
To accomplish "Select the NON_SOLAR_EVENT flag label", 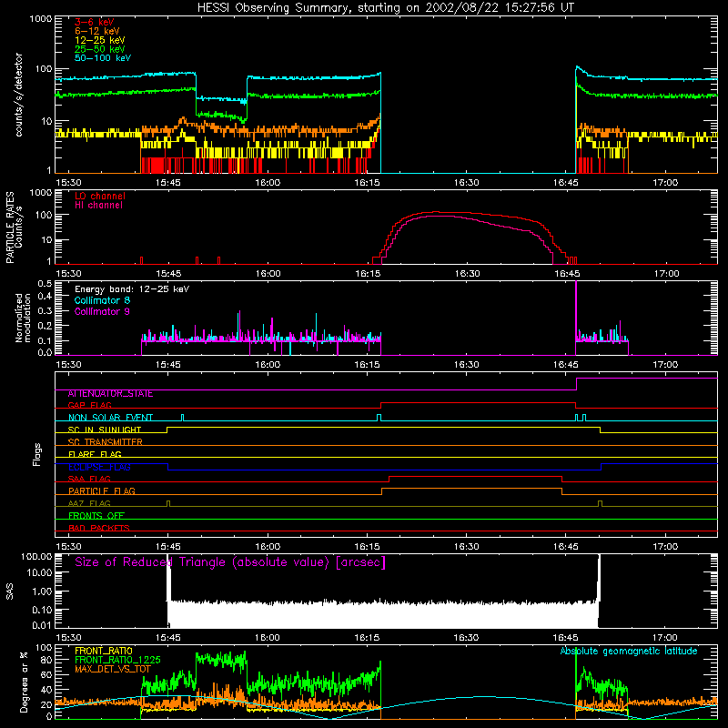I will (110, 418).
